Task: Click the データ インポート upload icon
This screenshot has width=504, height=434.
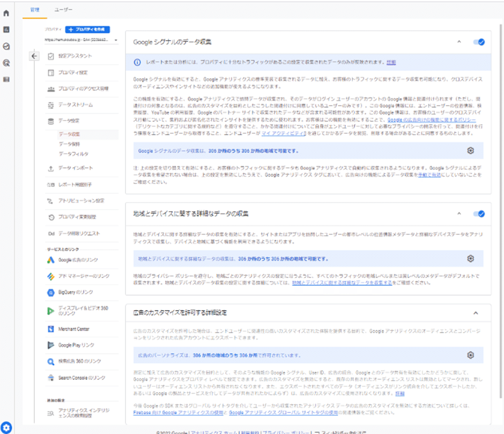Action: coord(51,168)
